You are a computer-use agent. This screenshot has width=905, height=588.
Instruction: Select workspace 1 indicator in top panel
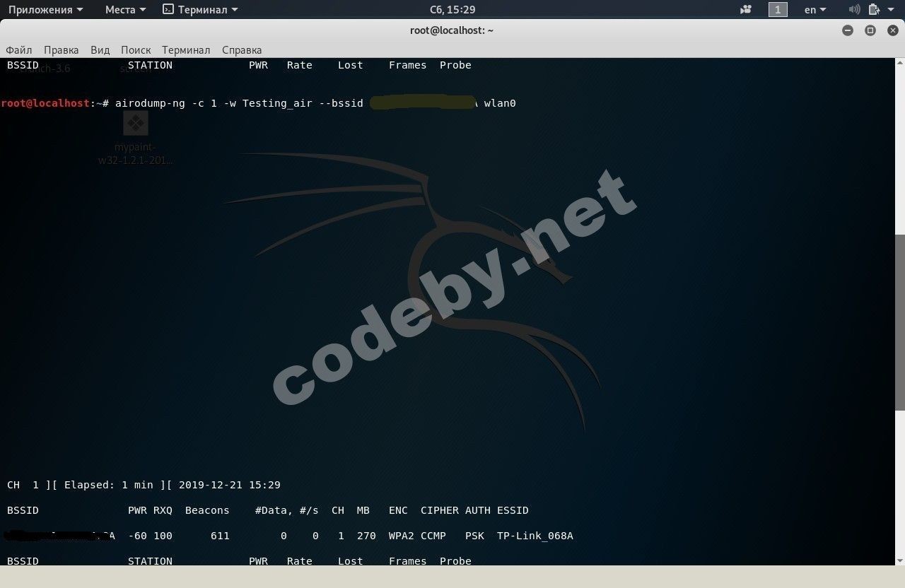[x=778, y=9]
